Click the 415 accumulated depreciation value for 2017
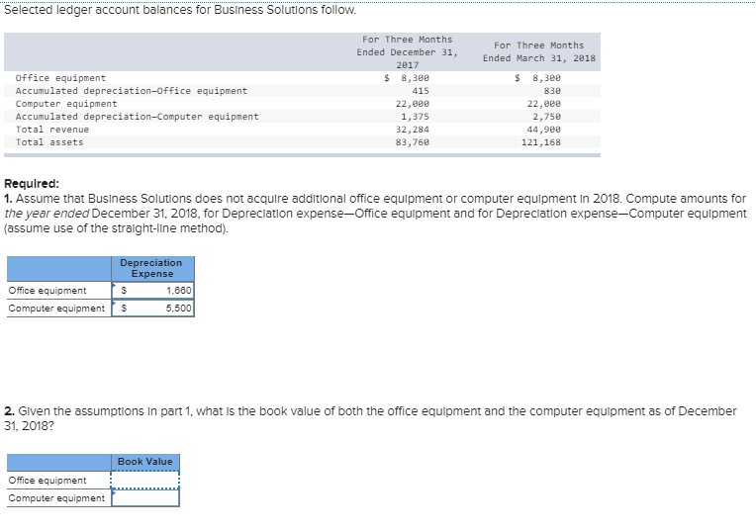 click(421, 91)
